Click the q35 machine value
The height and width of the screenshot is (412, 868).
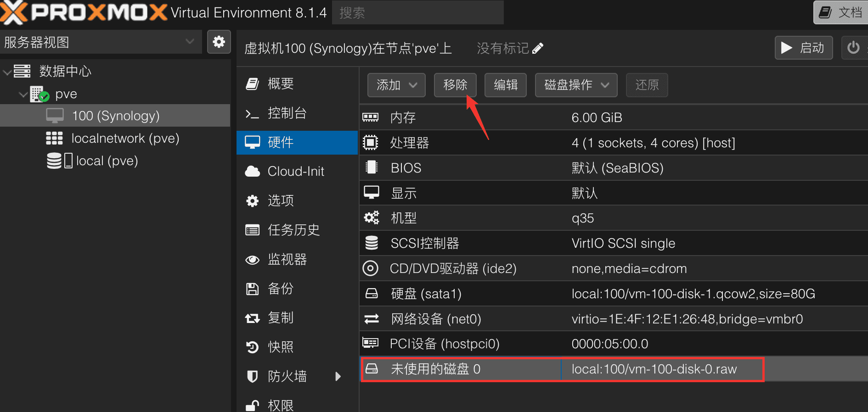(583, 218)
